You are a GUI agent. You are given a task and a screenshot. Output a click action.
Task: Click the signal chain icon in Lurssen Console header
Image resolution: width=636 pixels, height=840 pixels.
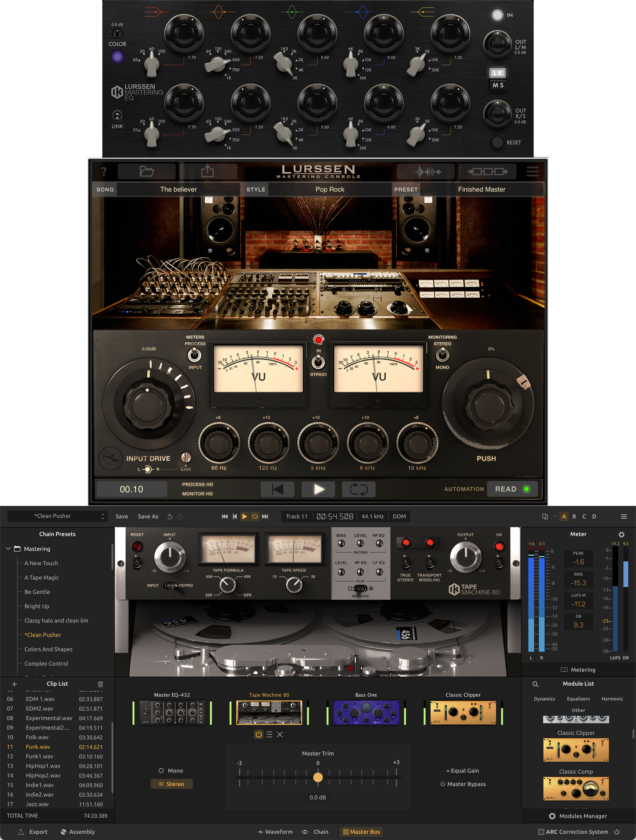tap(488, 171)
